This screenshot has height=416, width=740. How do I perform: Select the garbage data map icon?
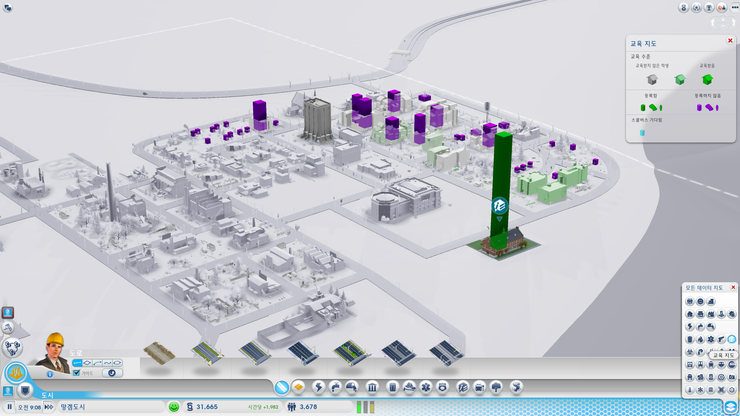click(690, 339)
